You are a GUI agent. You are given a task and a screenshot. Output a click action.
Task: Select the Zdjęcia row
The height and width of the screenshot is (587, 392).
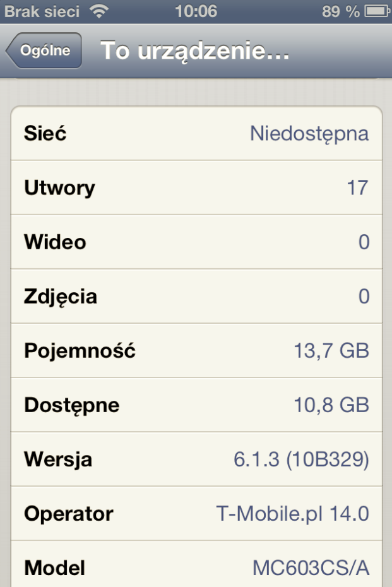coord(196,297)
